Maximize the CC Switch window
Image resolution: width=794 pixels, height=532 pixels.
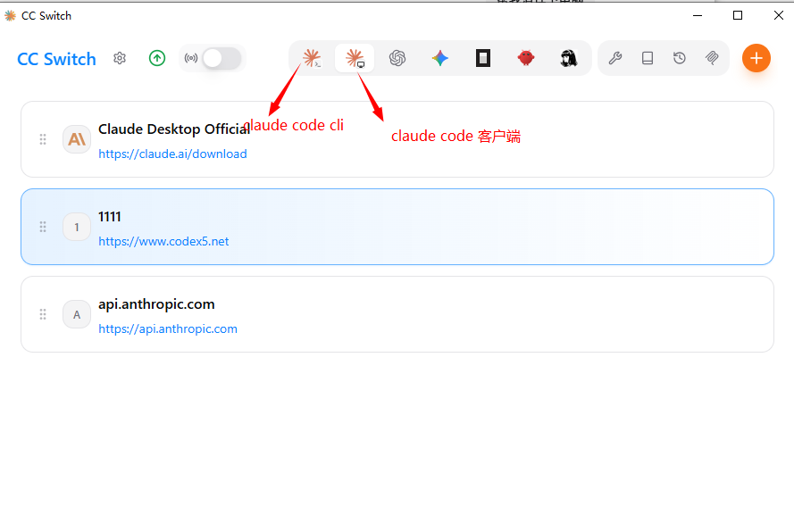click(738, 16)
